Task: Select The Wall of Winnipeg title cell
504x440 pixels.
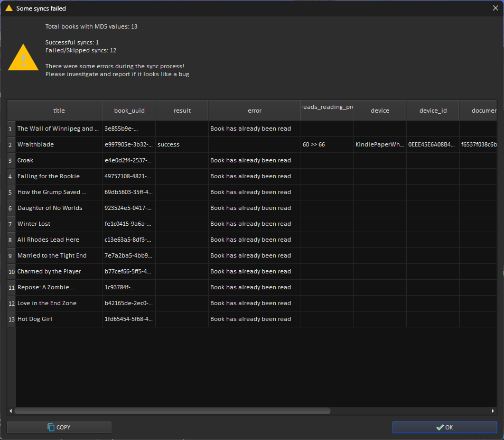Action: click(x=59, y=129)
